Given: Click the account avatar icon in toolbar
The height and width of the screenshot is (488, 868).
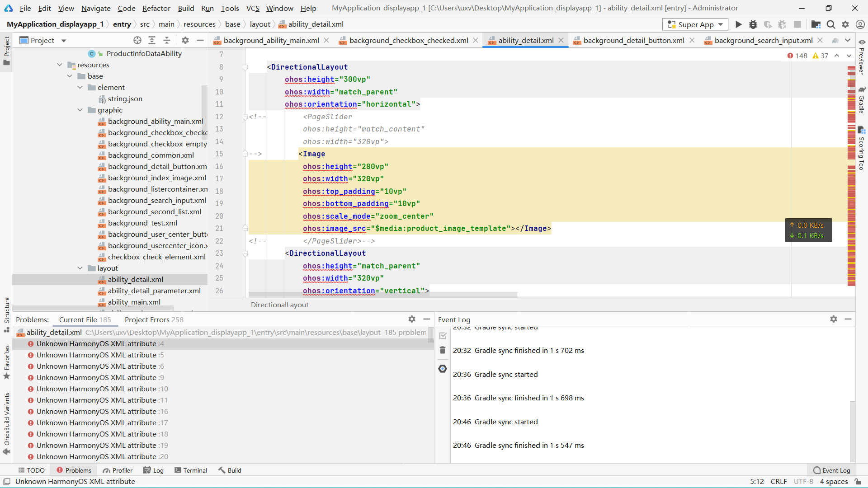Looking at the screenshot, I should pos(860,24).
